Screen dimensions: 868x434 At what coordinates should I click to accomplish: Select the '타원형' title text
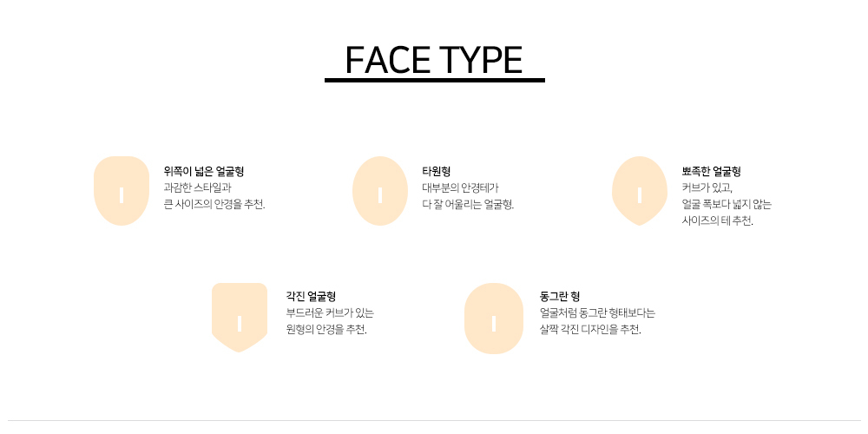pyautogui.click(x=437, y=171)
